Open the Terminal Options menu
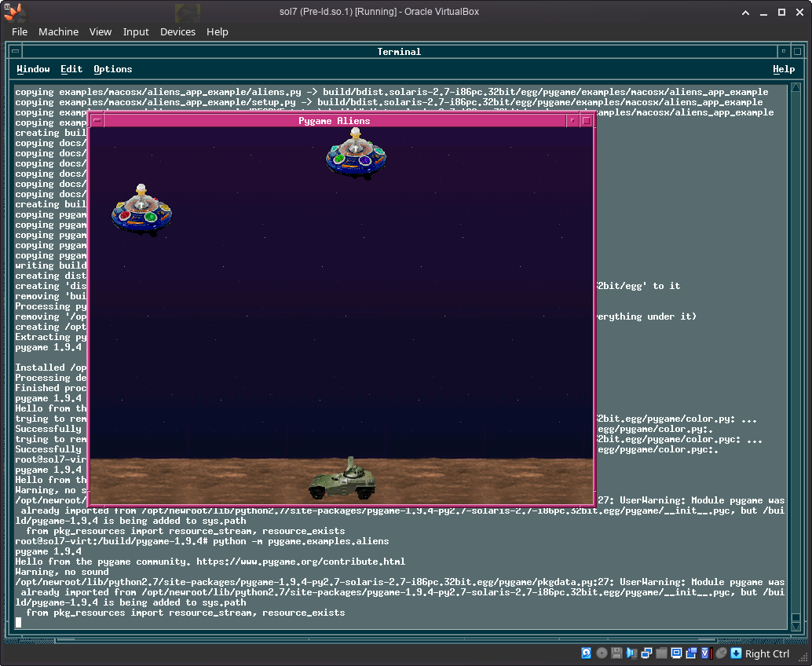Screen dimensions: 812x666 [113, 69]
